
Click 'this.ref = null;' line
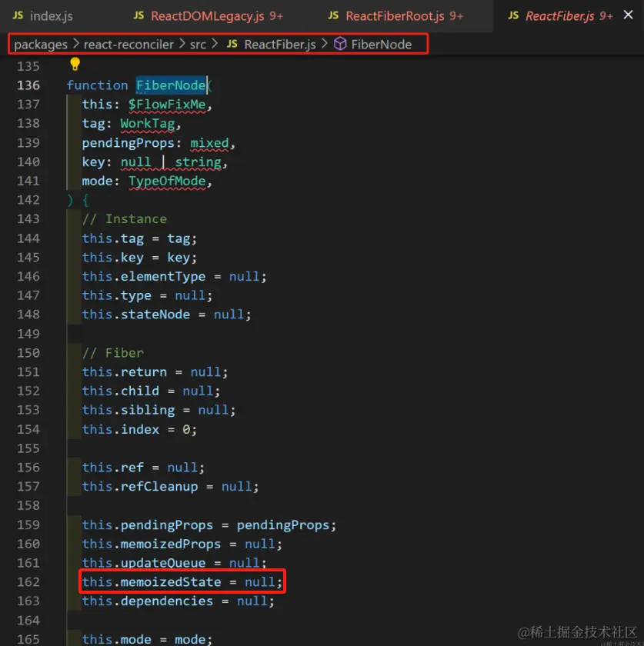(x=143, y=468)
